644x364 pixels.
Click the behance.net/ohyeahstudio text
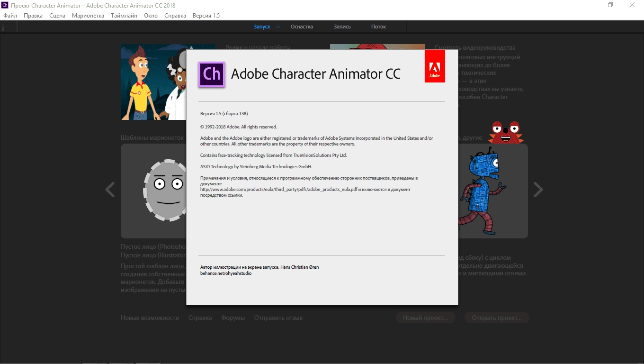(226, 273)
